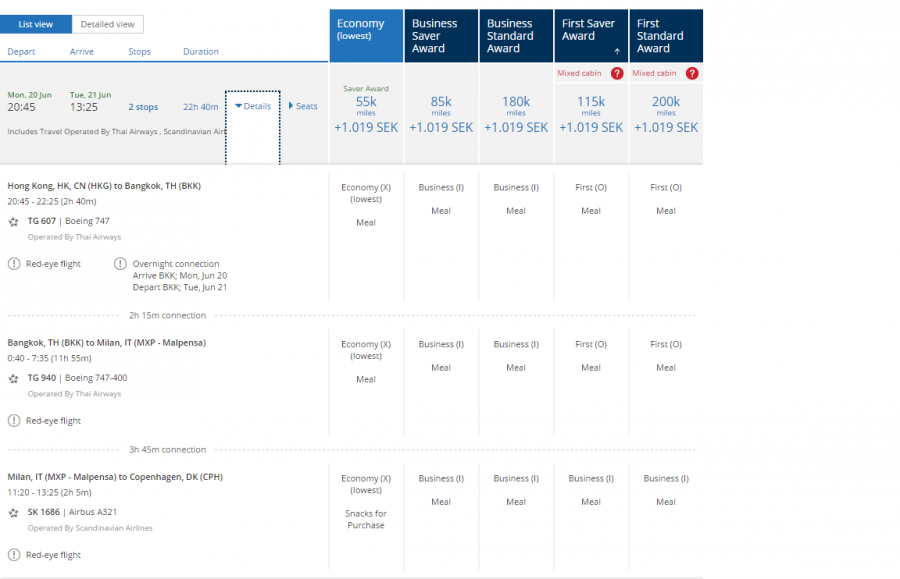Click the Star Alliance icon beside TG 607
The height and width of the screenshot is (579, 900).
14,222
